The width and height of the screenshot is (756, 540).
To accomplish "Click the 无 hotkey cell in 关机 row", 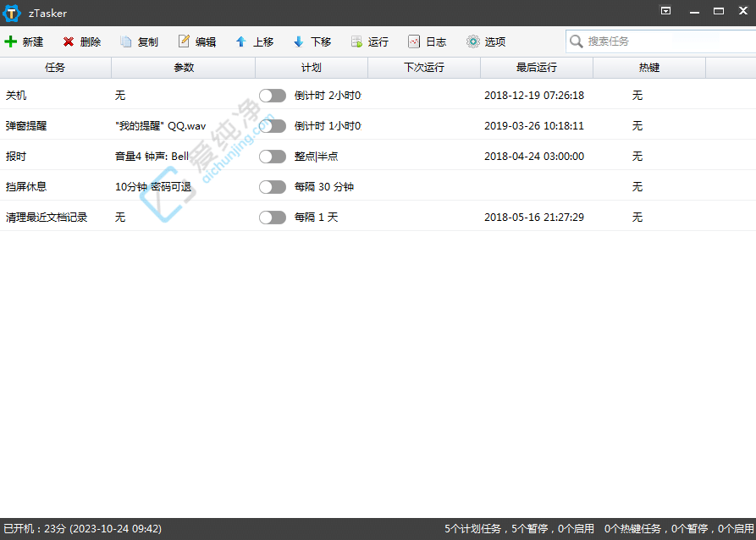I will click(x=637, y=96).
